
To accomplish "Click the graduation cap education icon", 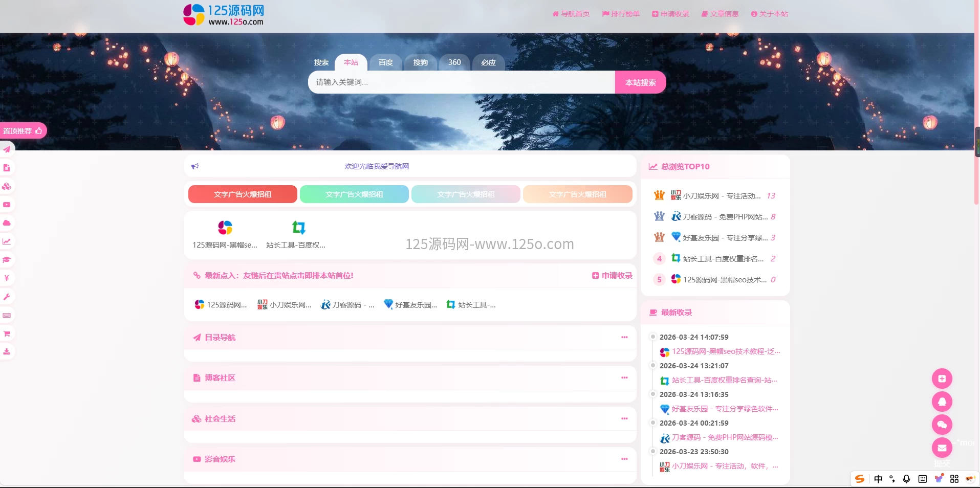I will (7, 259).
